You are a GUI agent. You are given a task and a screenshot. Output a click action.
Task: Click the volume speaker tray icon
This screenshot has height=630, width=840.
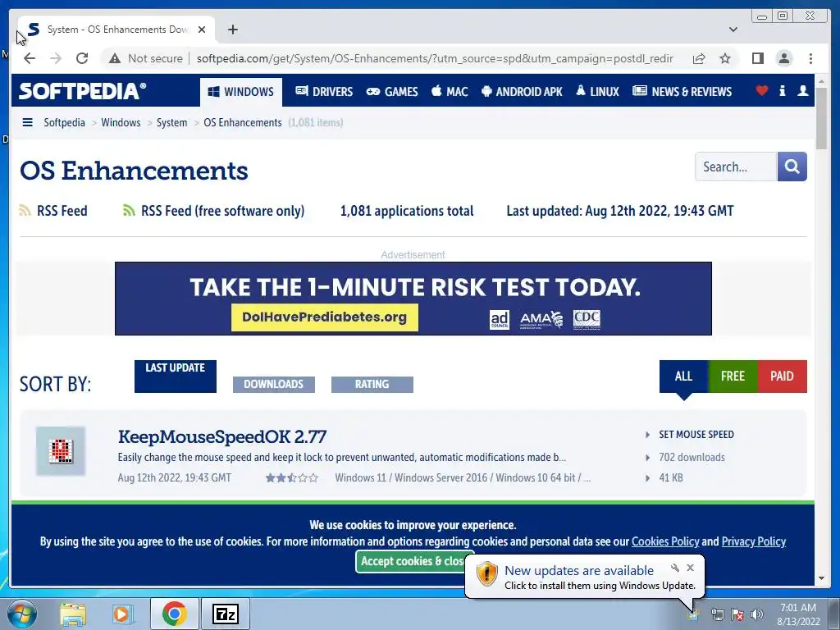756,614
